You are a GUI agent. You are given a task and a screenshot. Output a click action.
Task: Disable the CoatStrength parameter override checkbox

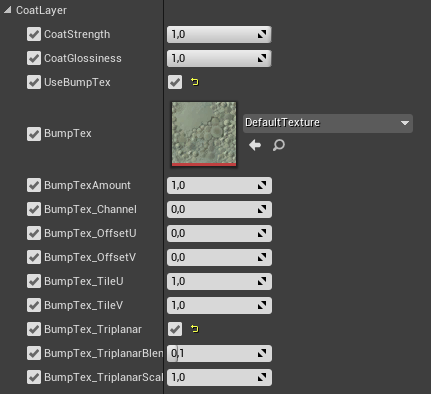click(34, 34)
